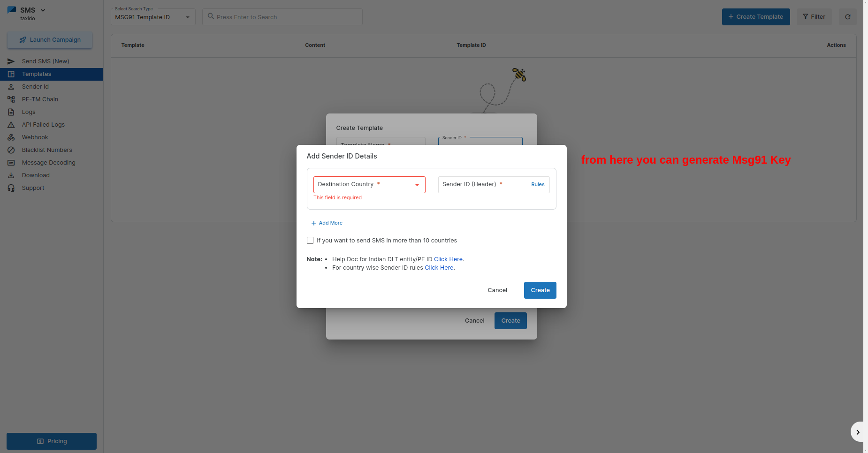The width and height of the screenshot is (868, 453).
Task: Click the refresh icon button at top right
Action: [x=847, y=17]
